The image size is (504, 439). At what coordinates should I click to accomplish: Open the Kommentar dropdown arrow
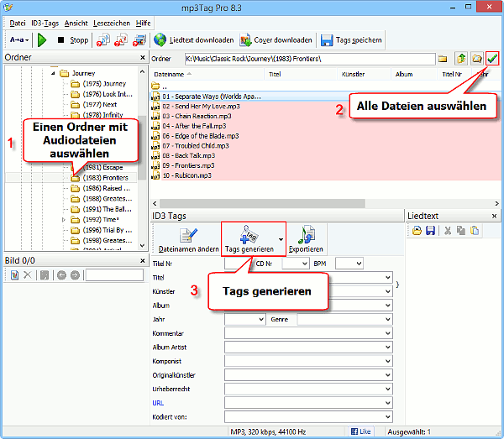pos(388,333)
